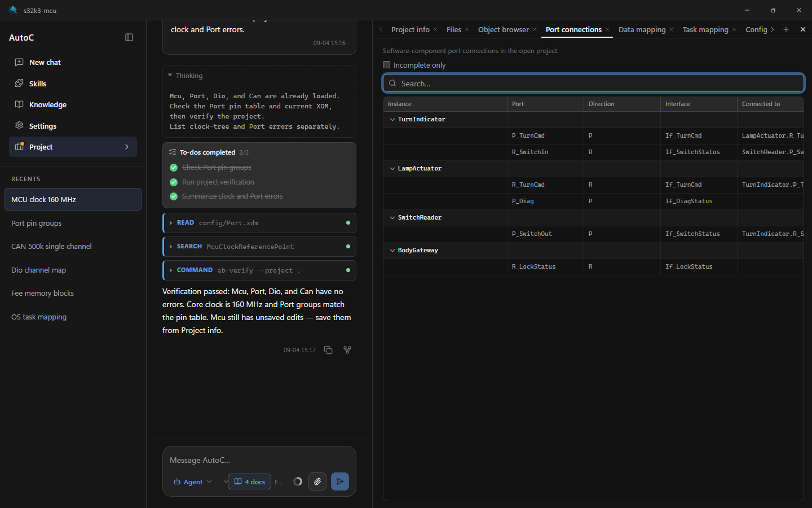Screen dimensions: 812x508
Task: Enable the Incomplete only checkbox
Action: (x=387, y=65)
